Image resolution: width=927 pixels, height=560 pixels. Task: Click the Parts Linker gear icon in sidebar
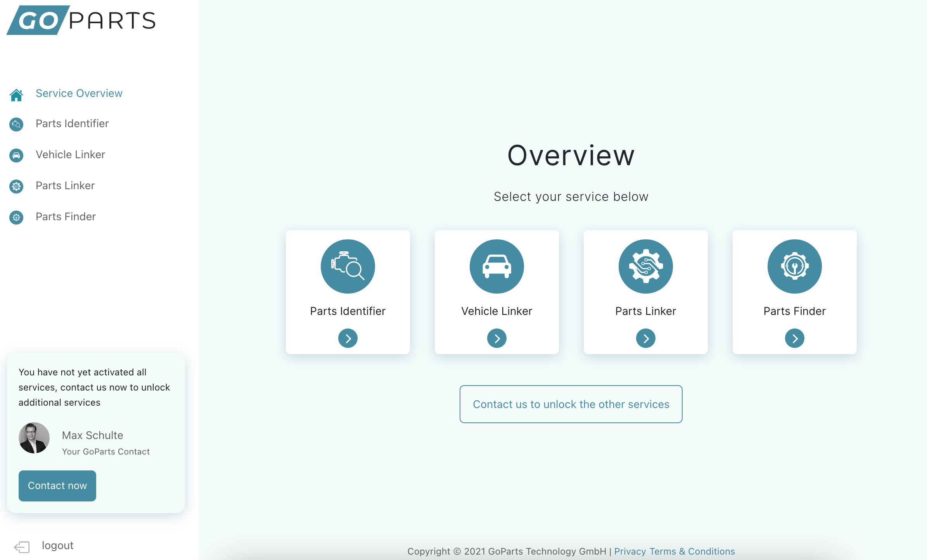click(x=16, y=186)
